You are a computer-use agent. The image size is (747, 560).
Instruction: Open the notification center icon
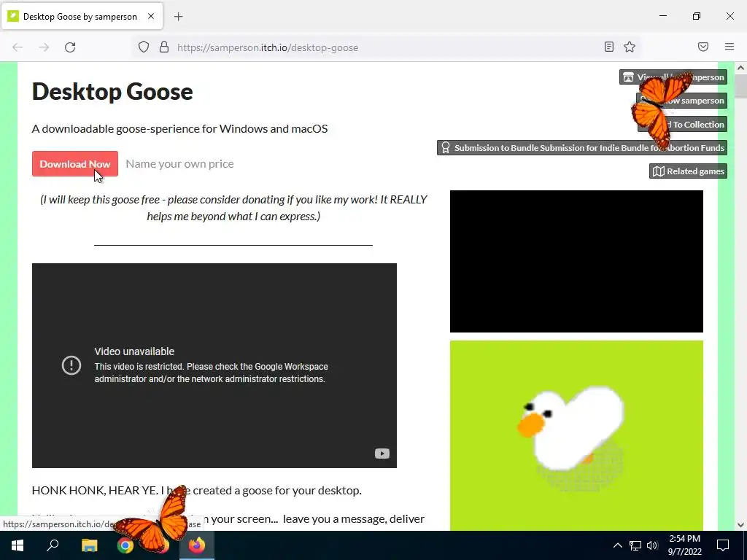[x=723, y=545]
